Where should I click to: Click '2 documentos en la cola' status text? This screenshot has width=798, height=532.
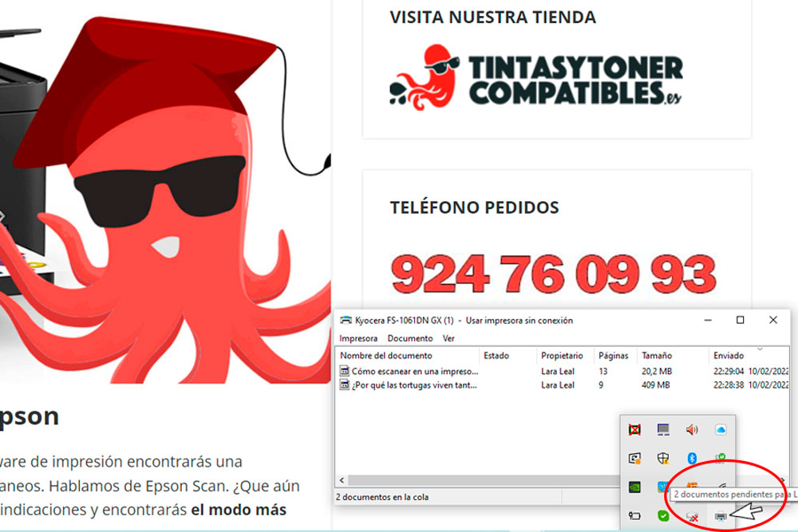pyautogui.click(x=382, y=497)
